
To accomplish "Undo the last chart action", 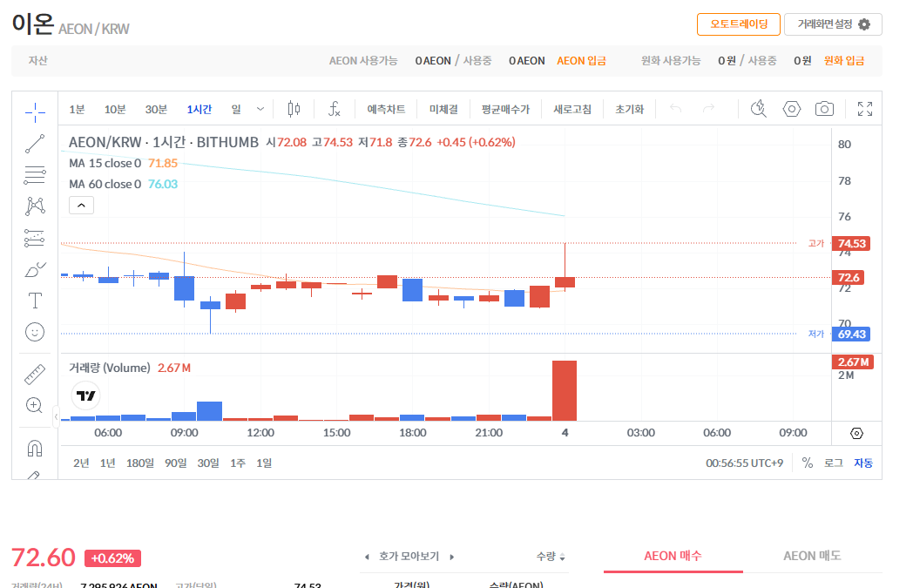I will pyautogui.click(x=675, y=108).
